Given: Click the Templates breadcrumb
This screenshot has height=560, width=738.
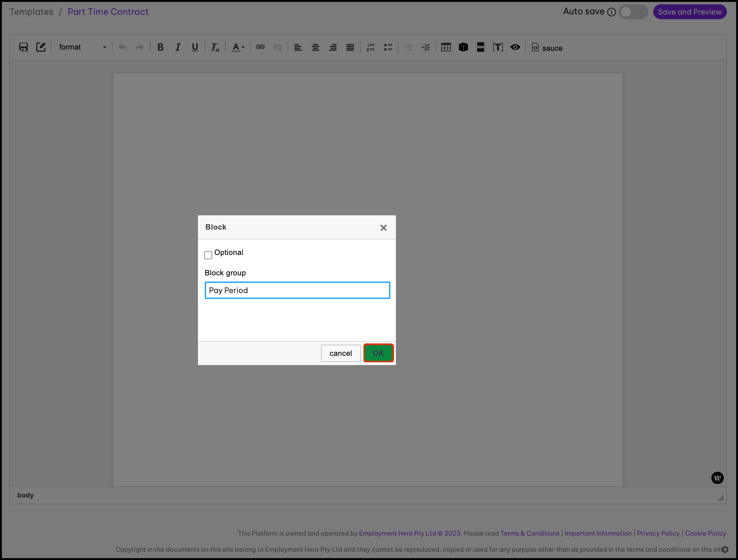Looking at the screenshot, I should pyautogui.click(x=31, y=12).
